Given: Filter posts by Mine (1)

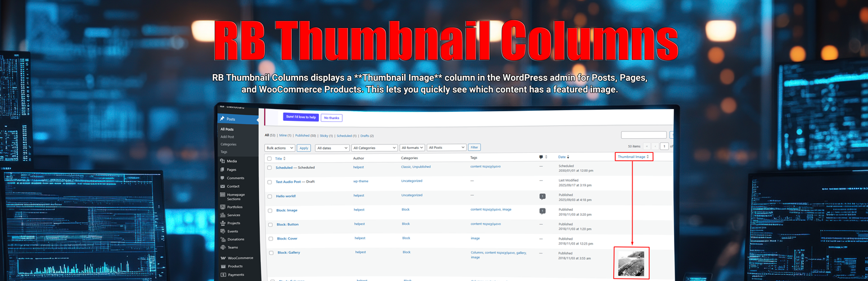Looking at the screenshot, I should coord(285,135).
